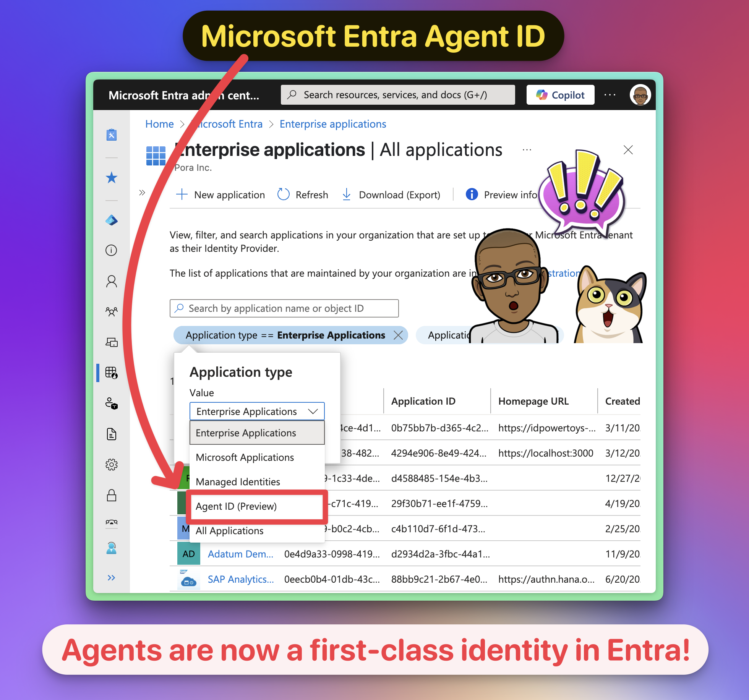Image resolution: width=749 pixels, height=700 pixels.
Task: Select Microsoft Applications option
Action: coord(257,457)
